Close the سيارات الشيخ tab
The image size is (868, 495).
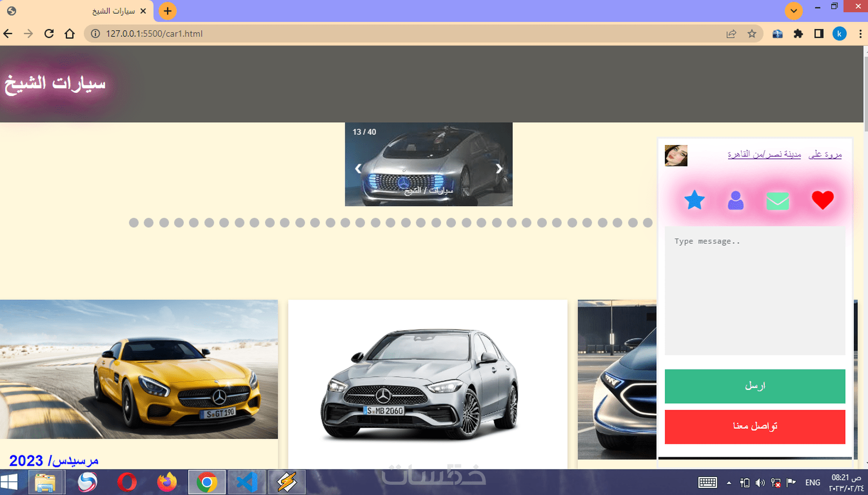click(143, 11)
